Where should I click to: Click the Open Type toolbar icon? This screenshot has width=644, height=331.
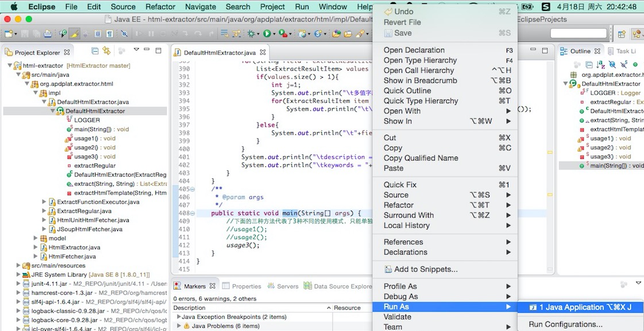[x=337, y=34]
